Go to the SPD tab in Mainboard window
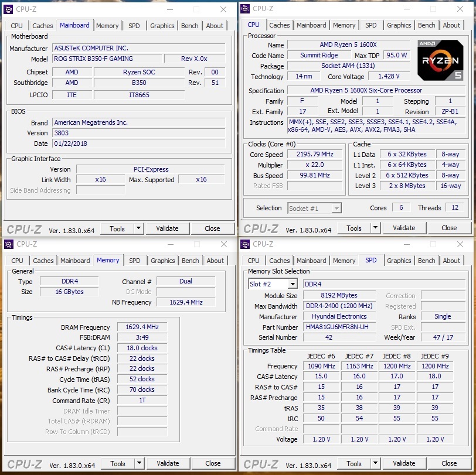The image size is (476, 475). 134,26
